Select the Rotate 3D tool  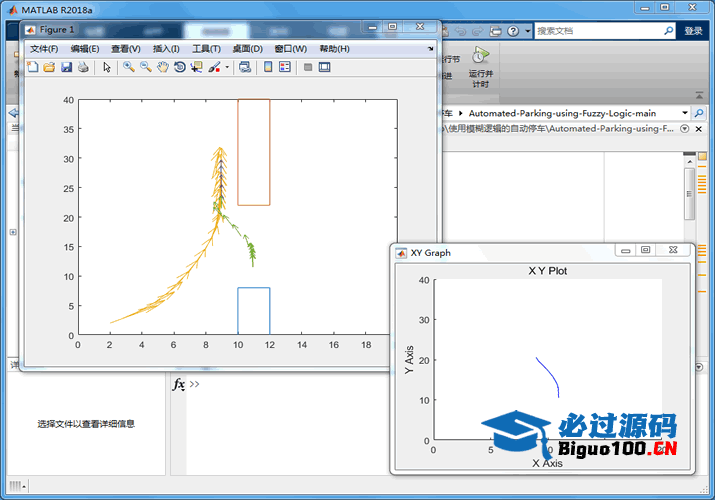[180, 67]
